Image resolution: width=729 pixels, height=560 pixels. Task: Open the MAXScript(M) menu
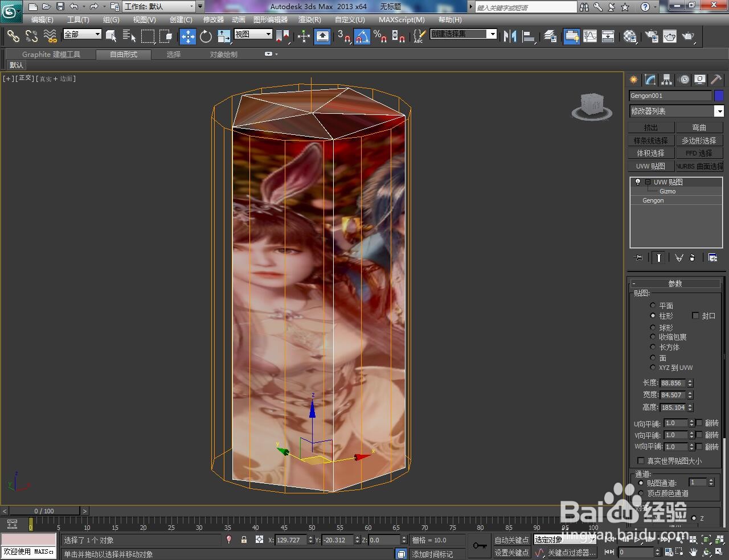[x=402, y=20]
